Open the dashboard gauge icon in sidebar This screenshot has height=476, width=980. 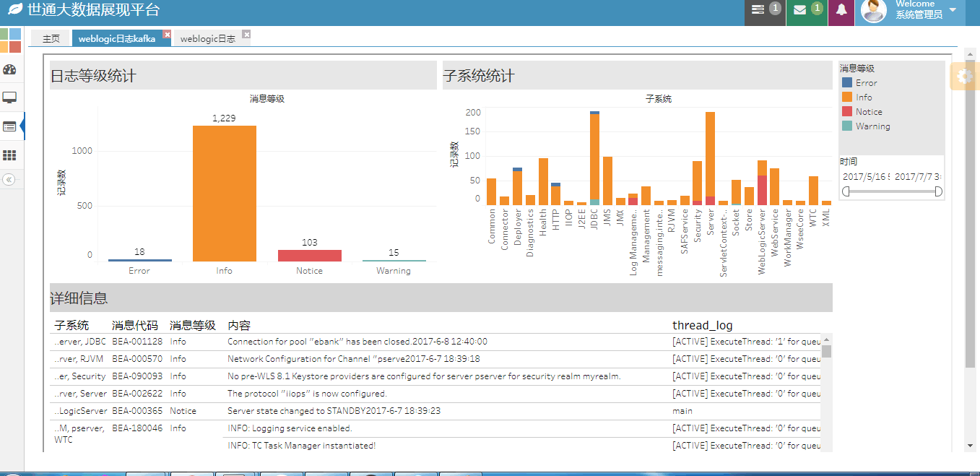tap(9, 69)
